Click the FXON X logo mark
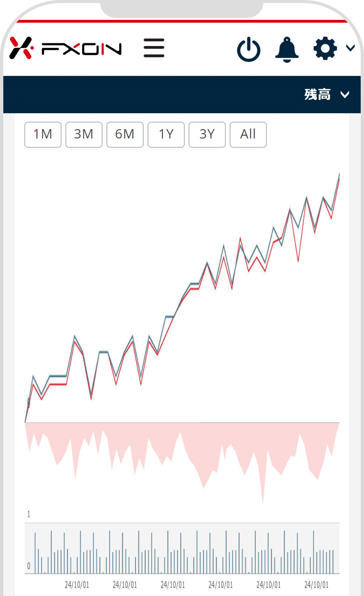The height and width of the screenshot is (596, 364). click(22, 48)
